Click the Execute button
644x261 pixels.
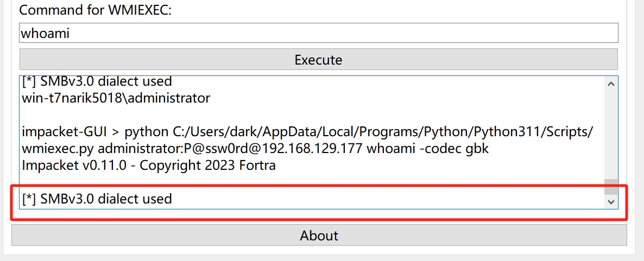click(318, 59)
